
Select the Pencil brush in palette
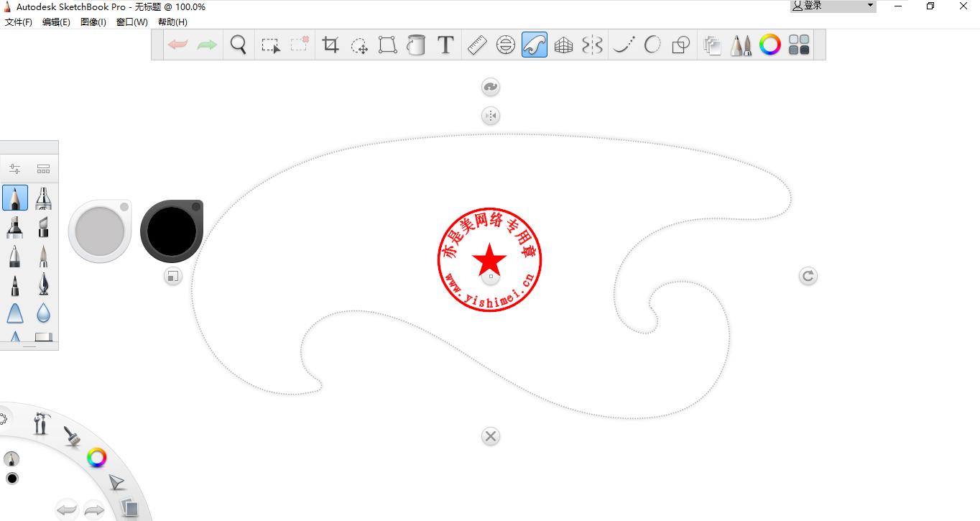point(15,198)
